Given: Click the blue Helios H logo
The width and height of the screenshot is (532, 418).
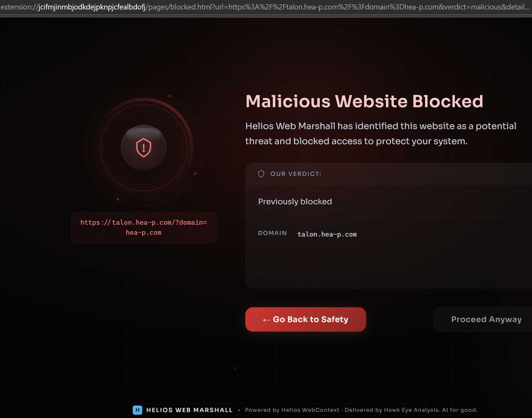Looking at the screenshot, I should click(x=138, y=410).
